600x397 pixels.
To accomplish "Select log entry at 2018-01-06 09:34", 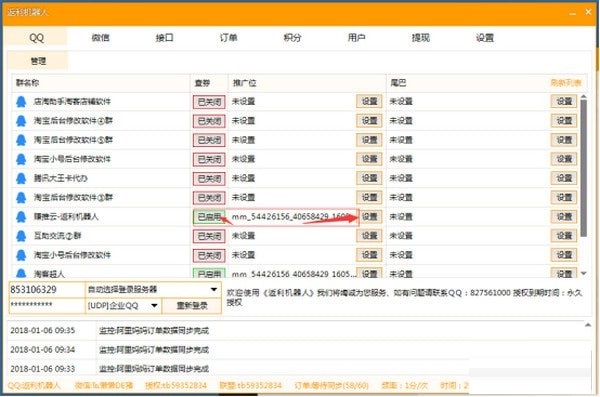I will pos(300,350).
